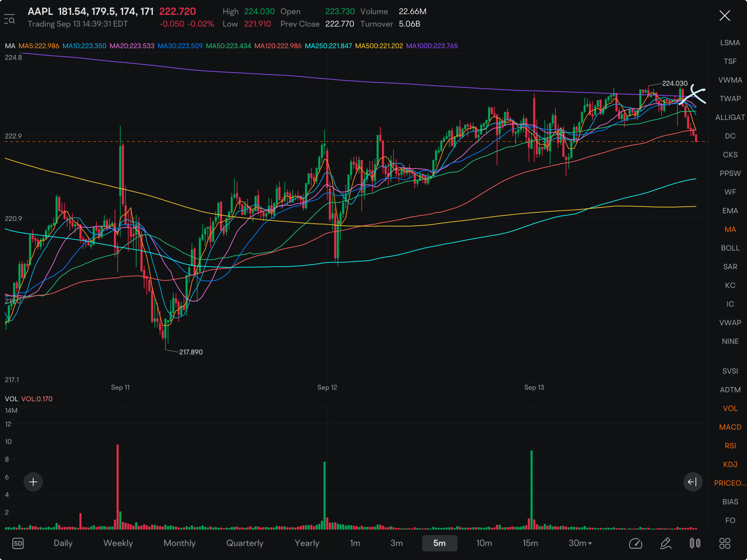Viewport: 747px width, 560px height.
Task: Open the four-square layout grid icon
Action: point(725,543)
